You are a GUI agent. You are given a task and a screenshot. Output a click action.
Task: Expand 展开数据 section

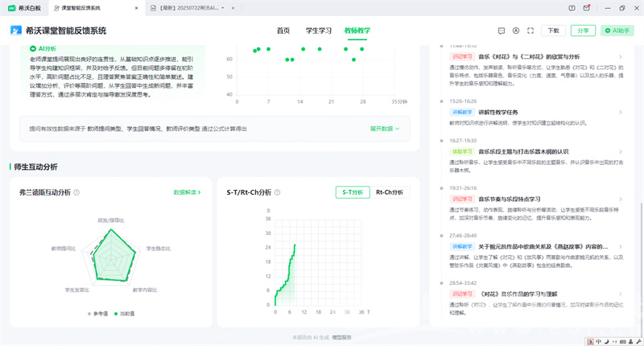385,129
